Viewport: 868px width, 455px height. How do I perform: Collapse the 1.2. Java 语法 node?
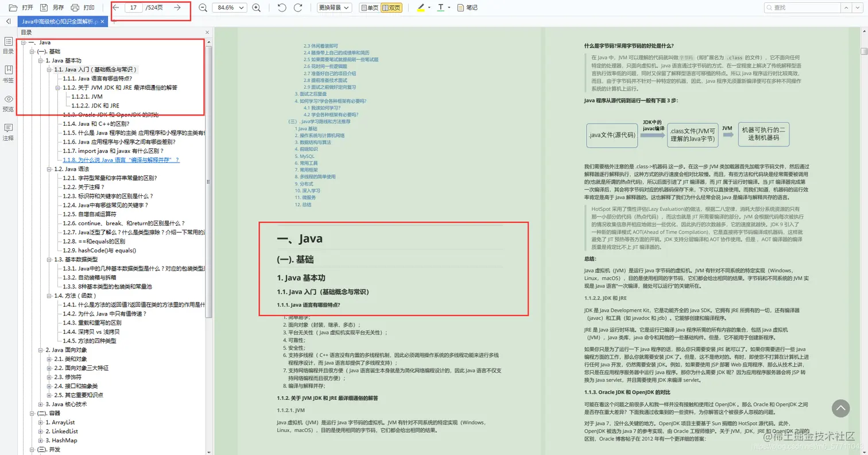pos(49,169)
